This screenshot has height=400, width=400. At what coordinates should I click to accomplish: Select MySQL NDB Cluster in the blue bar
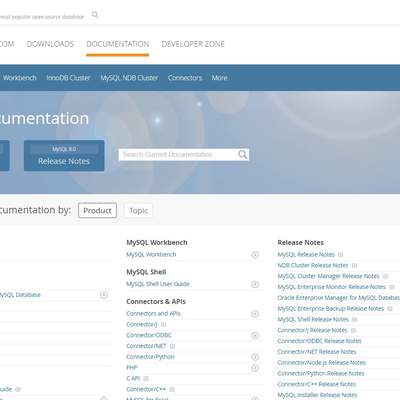point(129,78)
